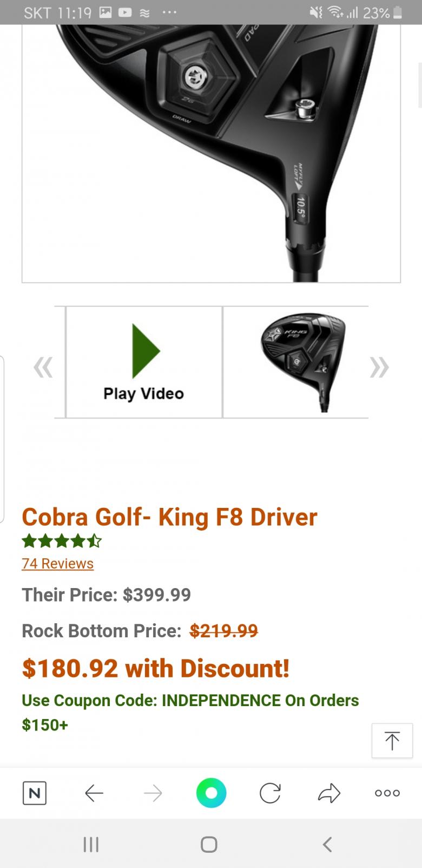This screenshot has height=868, width=422.
Task: Open the 74 Reviews link
Action: [57, 564]
